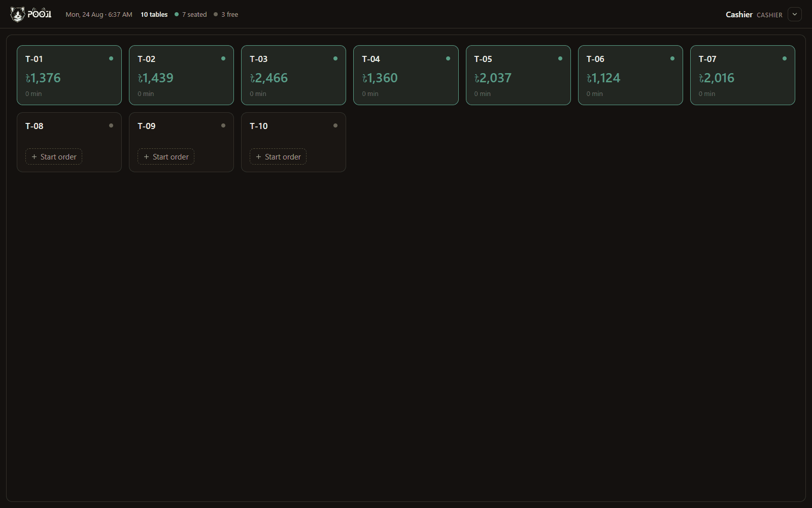Click the ৳2,016 amount on T-07
The height and width of the screenshot is (508, 812).
[x=717, y=78]
